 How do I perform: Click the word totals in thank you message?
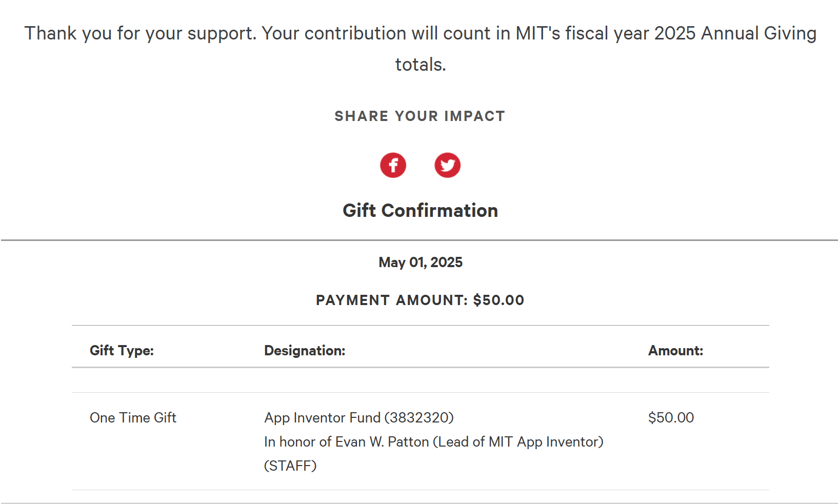coord(420,65)
